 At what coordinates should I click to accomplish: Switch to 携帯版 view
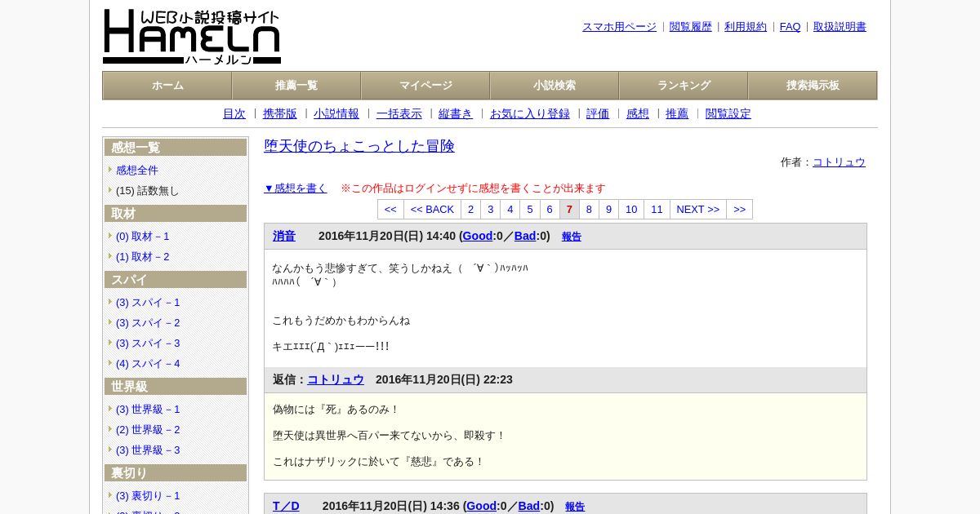pos(280,114)
